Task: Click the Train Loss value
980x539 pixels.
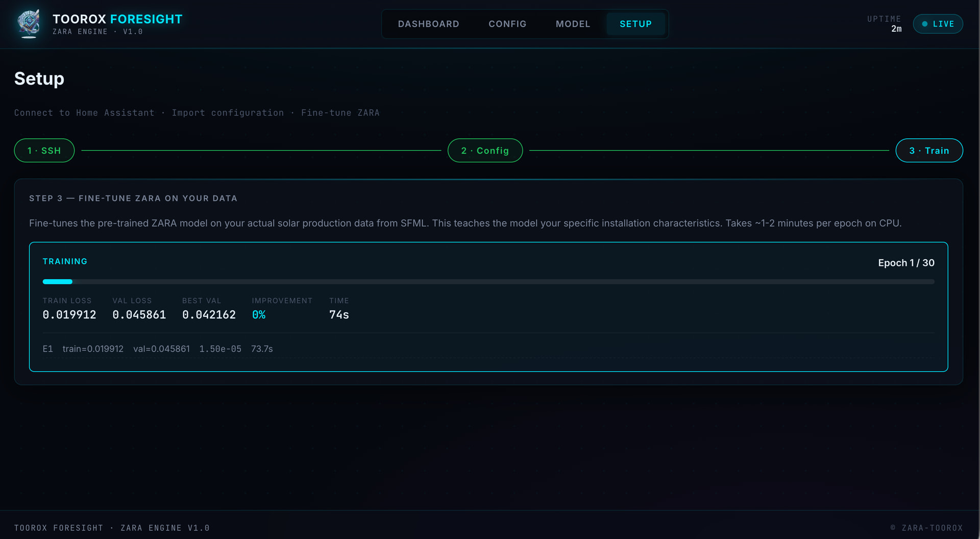Action: 69,315
